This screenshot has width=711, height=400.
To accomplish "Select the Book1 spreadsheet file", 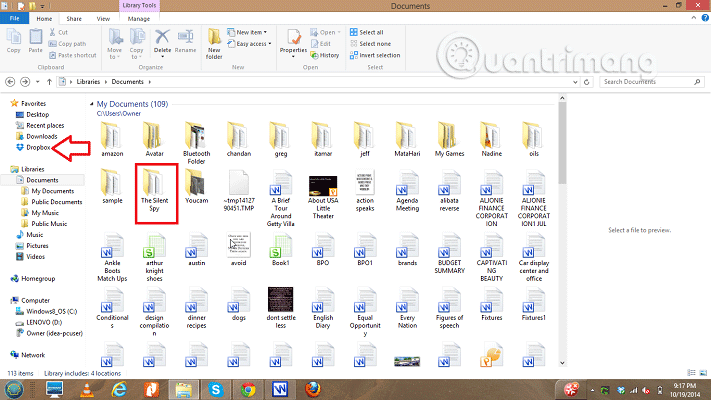I will 281,250.
